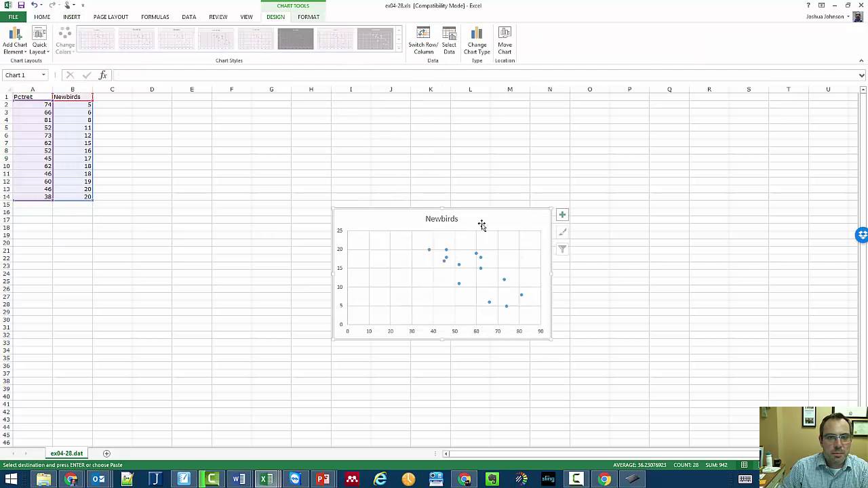This screenshot has height=488, width=868.
Task: Add a new sheet with plus button
Action: [x=106, y=453]
